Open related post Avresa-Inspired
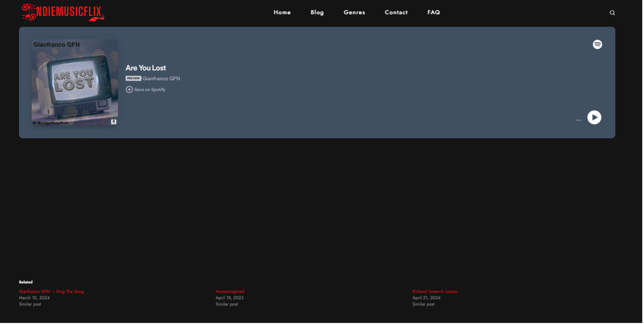The width and height of the screenshot is (644, 324). pos(230,292)
